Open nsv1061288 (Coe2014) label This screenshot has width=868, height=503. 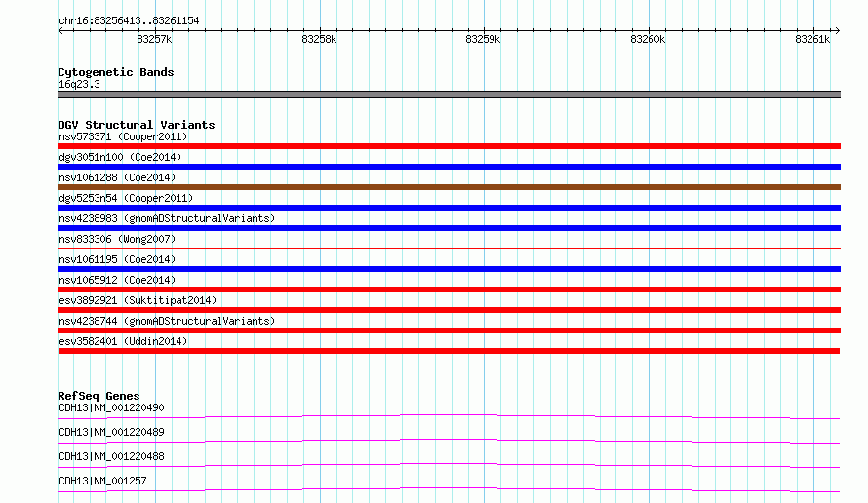(117, 177)
